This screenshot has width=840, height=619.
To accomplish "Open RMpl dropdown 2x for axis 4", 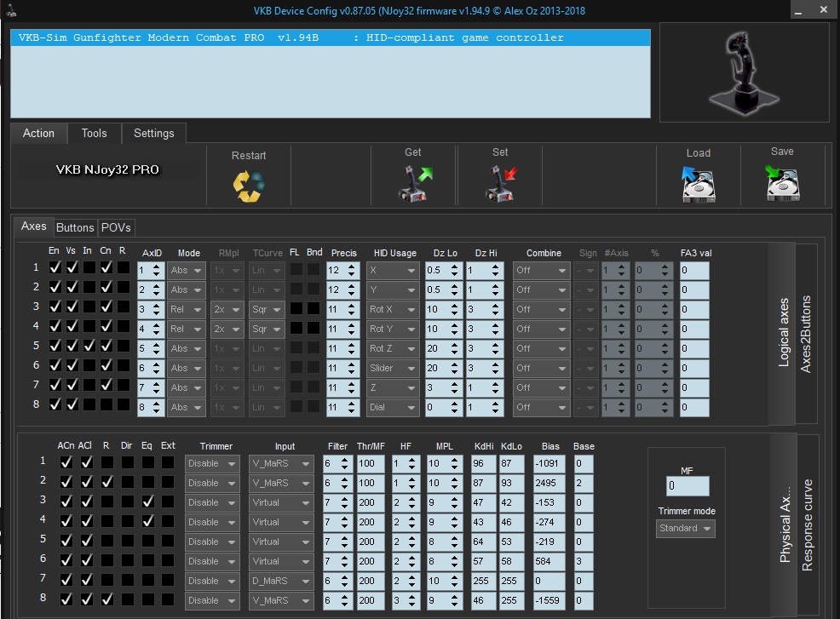I will coord(227,330).
